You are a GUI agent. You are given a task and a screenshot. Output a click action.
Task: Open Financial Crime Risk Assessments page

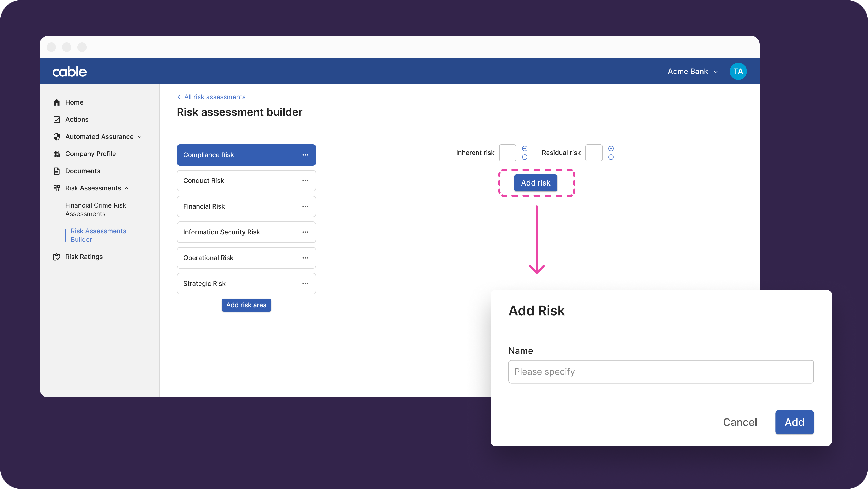(96, 209)
